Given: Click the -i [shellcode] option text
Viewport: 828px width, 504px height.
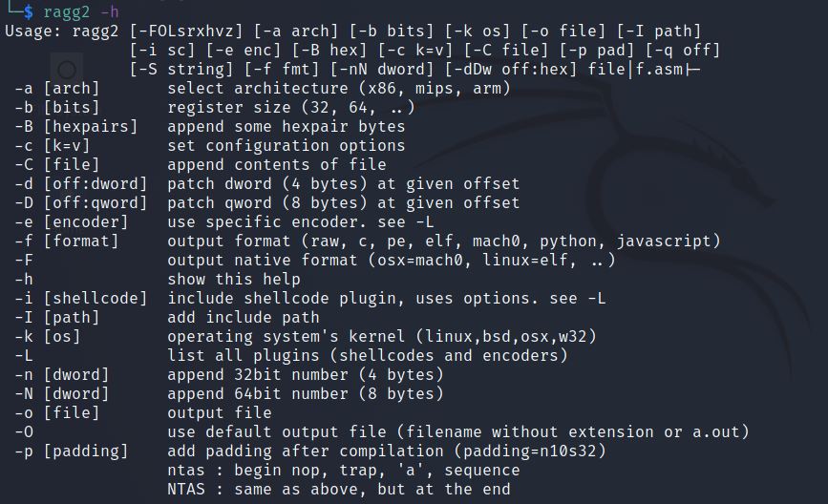Looking at the screenshot, I should point(80,298).
